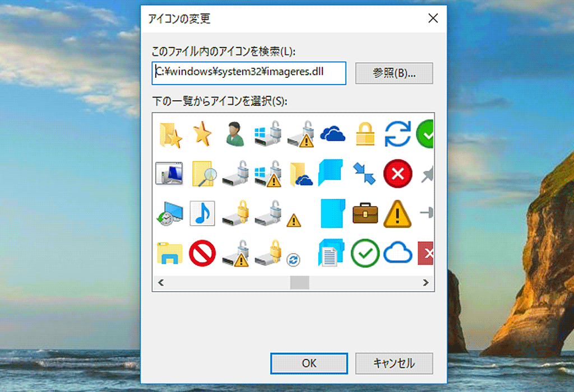Choose Windows drive with padlock and warning icon

pos(268,174)
